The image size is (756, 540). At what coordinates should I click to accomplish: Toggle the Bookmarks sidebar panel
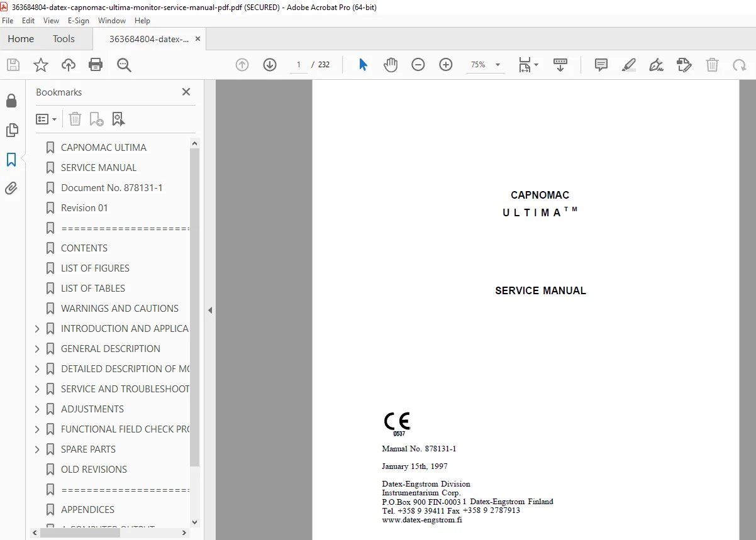pyautogui.click(x=11, y=160)
